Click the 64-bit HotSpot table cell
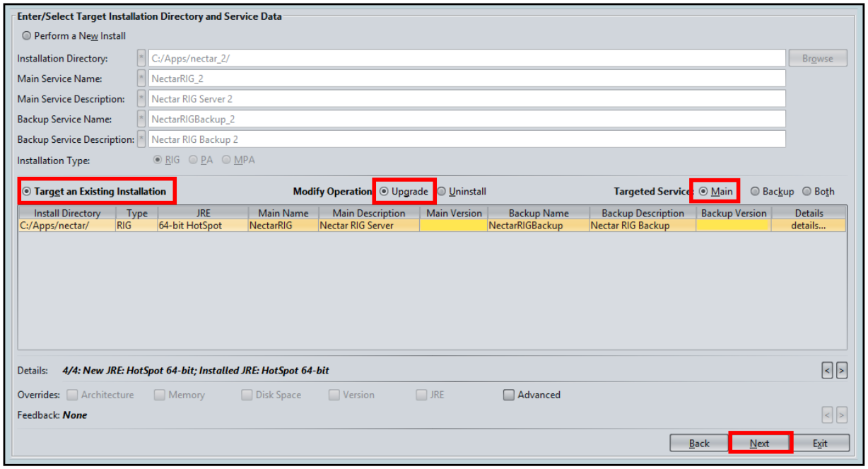 203,226
